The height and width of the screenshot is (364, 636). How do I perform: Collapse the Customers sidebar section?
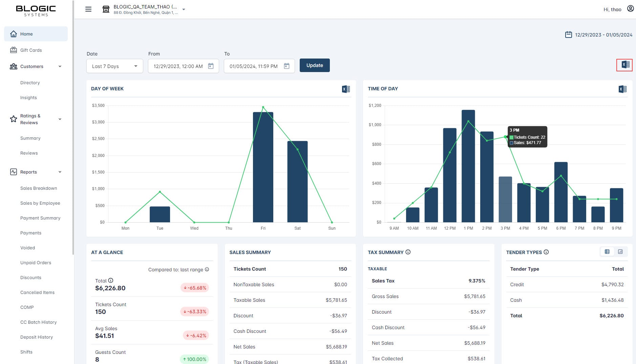(60, 66)
